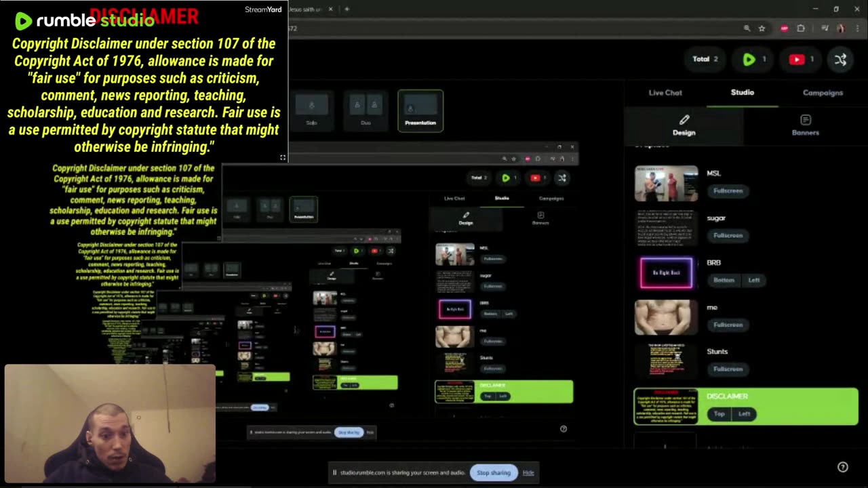The width and height of the screenshot is (868, 488).
Task: Open the help question mark icon
Action: point(842,467)
